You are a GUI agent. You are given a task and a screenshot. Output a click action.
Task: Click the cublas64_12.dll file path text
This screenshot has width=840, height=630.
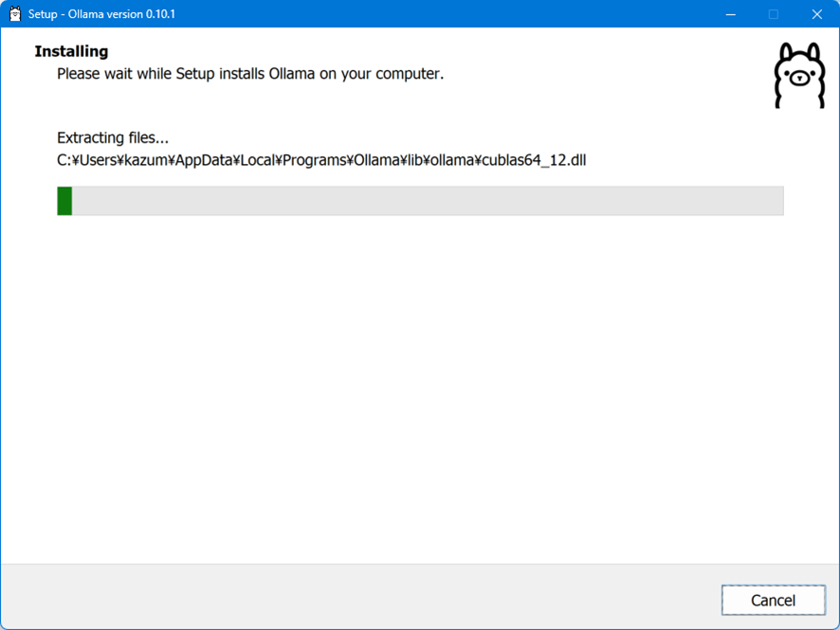tap(321, 160)
